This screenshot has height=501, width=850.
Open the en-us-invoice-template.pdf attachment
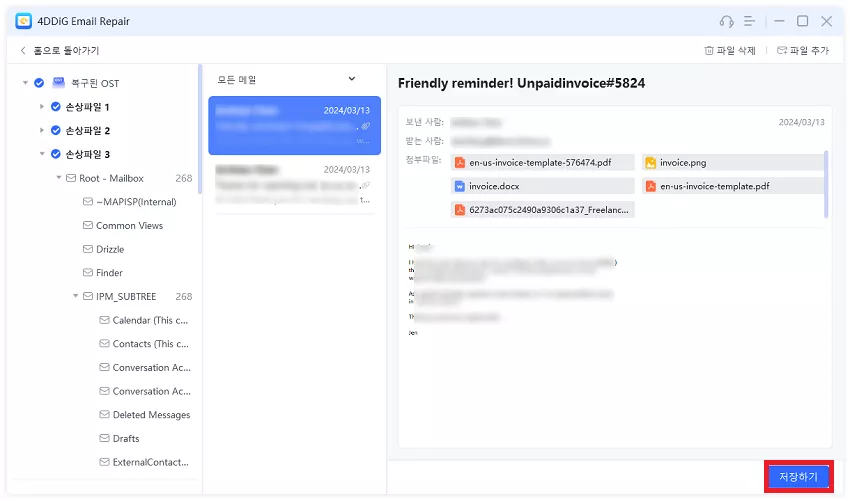pyautogui.click(x=733, y=186)
